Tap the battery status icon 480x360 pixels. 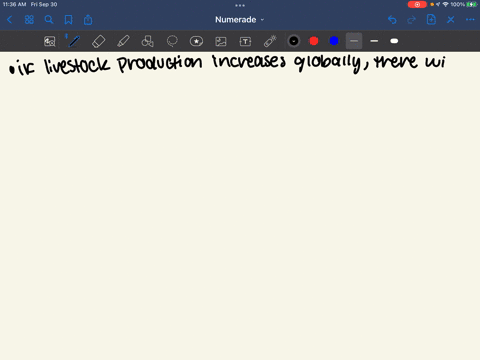coord(471,5)
